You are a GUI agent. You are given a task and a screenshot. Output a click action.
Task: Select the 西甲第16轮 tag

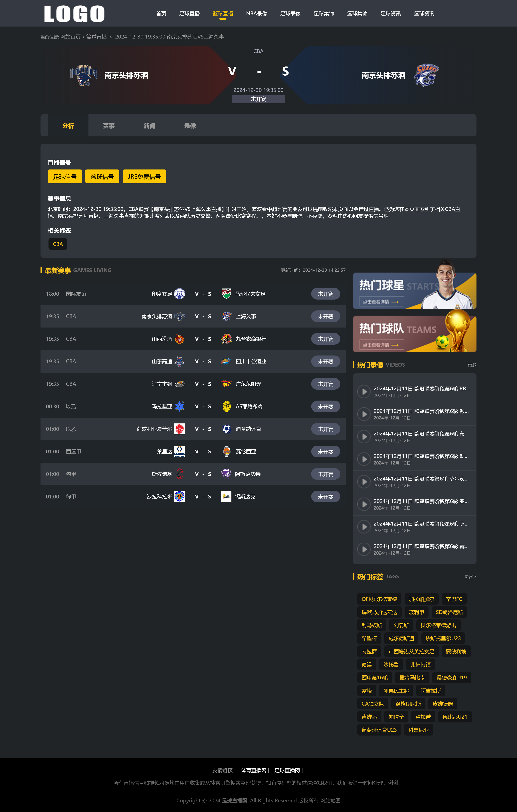(x=375, y=677)
